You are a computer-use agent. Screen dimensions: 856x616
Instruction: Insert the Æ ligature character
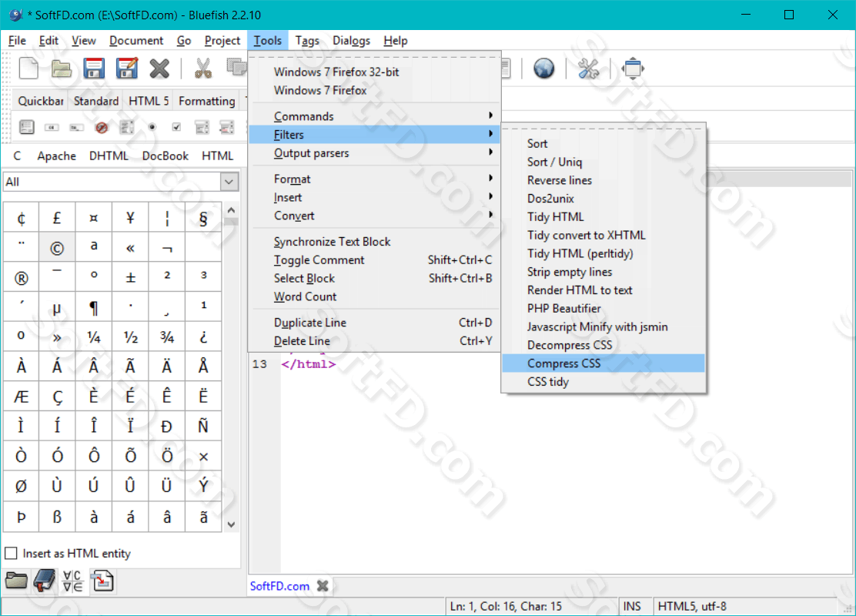21,396
